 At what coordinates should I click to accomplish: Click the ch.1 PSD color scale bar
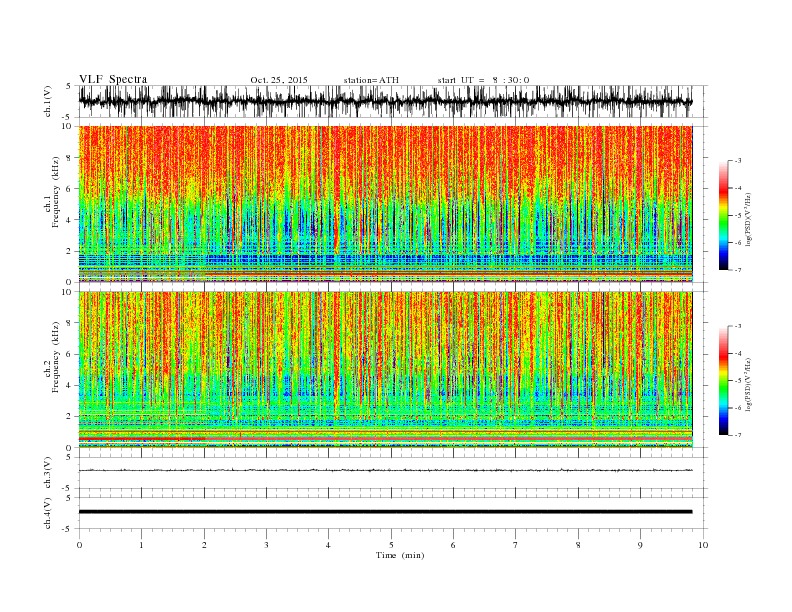coord(723,216)
